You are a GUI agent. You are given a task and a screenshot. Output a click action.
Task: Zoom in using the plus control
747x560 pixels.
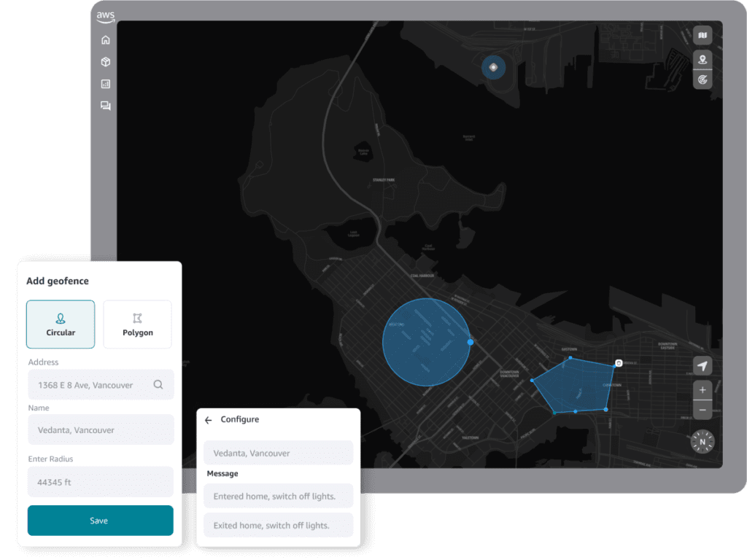(702, 389)
